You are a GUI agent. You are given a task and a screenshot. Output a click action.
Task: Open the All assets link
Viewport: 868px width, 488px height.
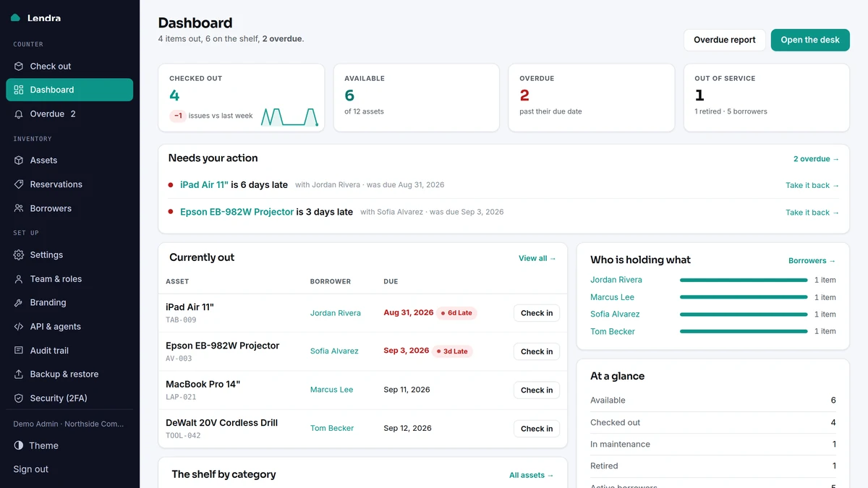click(x=532, y=475)
